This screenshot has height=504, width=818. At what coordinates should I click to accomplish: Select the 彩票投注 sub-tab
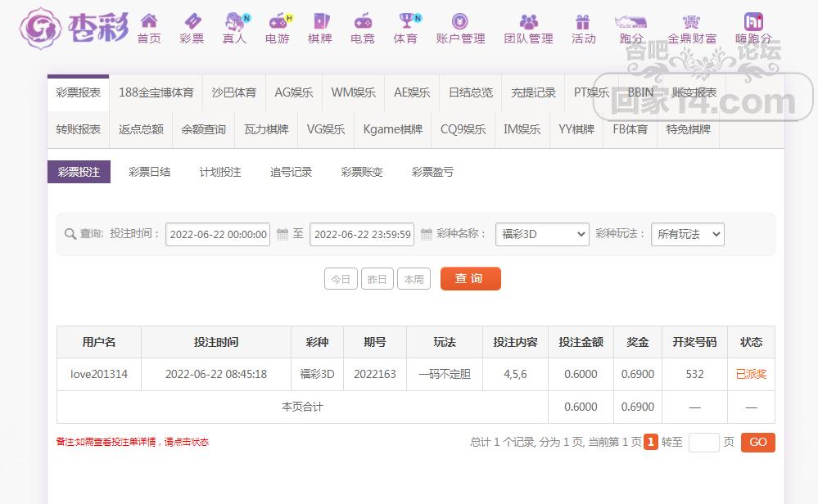click(x=79, y=172)
